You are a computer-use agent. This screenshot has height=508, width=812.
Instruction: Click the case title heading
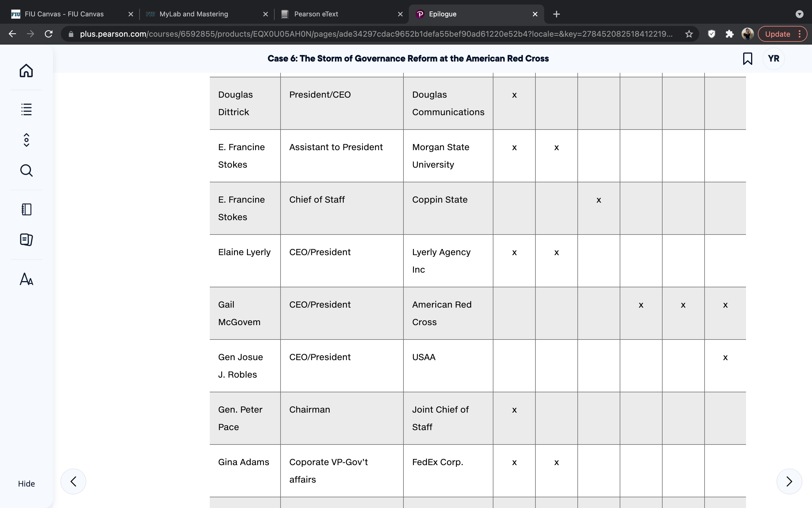(408, 58)
